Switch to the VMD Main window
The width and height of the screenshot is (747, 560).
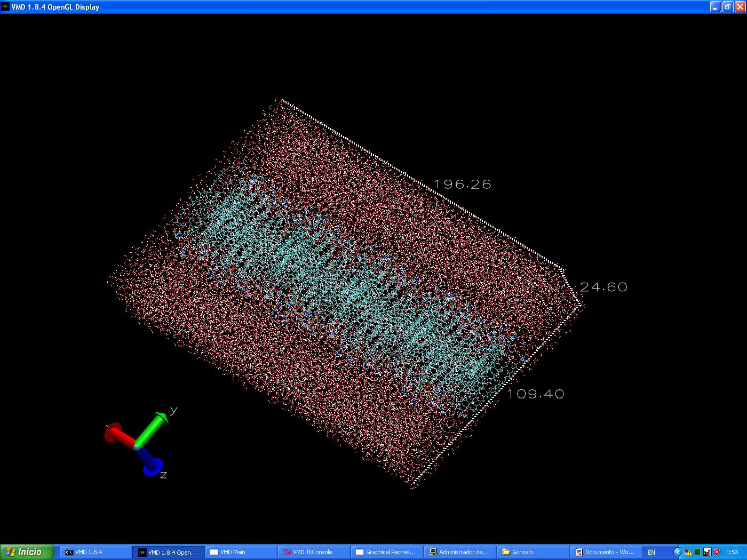[241, 552]
